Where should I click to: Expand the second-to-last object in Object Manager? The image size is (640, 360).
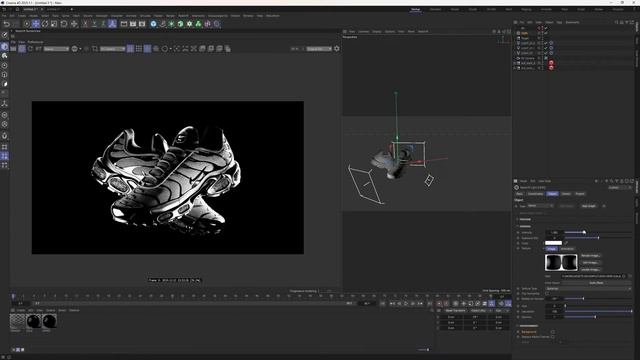(515, 63)
